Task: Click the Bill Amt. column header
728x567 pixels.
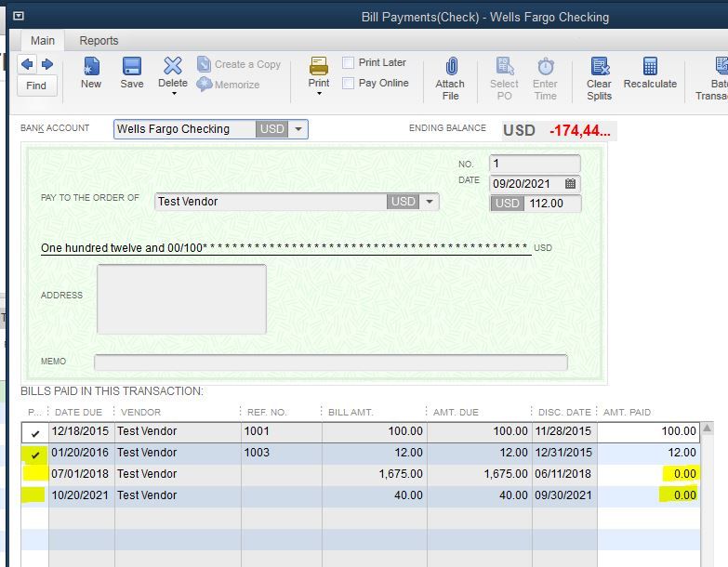Action: (351, 412)
